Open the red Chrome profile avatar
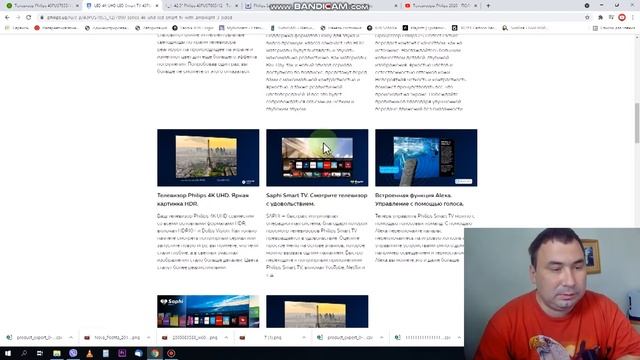Image resolution: width=640 pixels, height=360 pixels. click(622, 18)
